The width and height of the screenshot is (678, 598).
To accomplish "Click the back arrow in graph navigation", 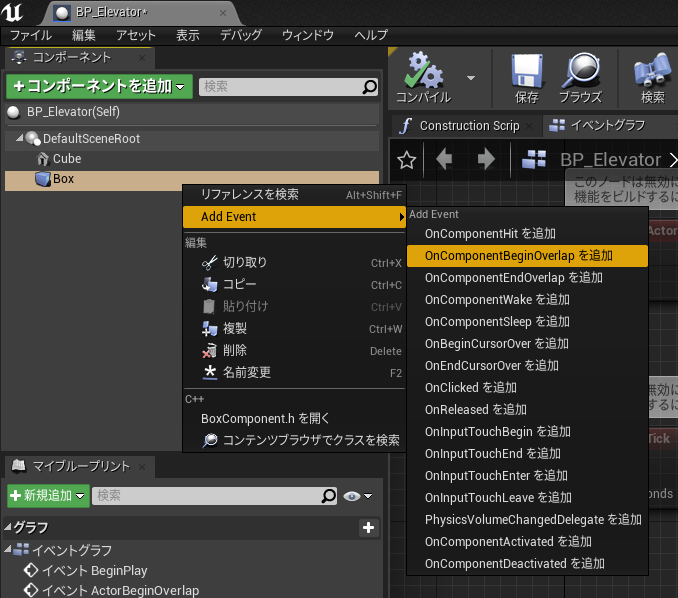I will (x=444, y=159).
